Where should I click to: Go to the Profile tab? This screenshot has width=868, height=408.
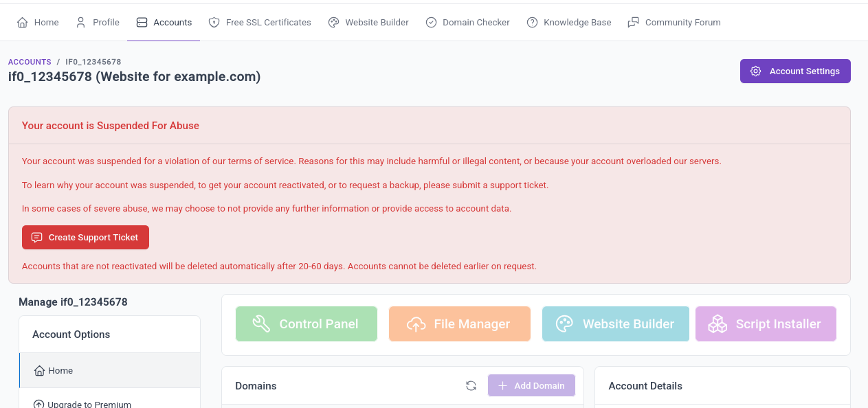click(98, 23)
